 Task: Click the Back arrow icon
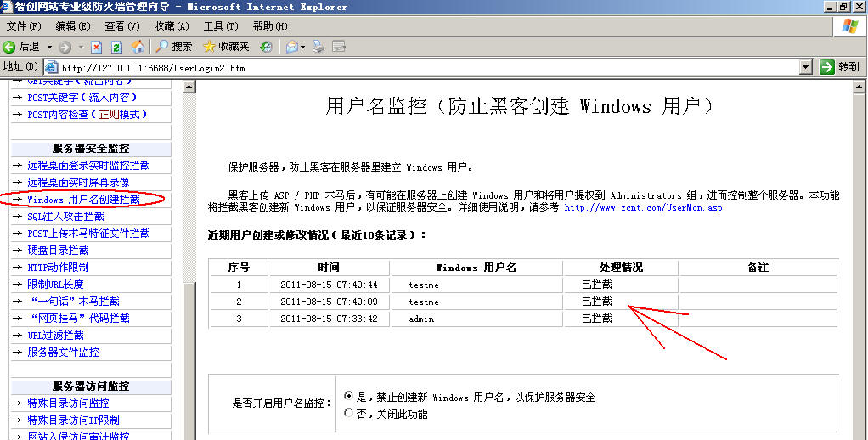click(x=9, y=47)
